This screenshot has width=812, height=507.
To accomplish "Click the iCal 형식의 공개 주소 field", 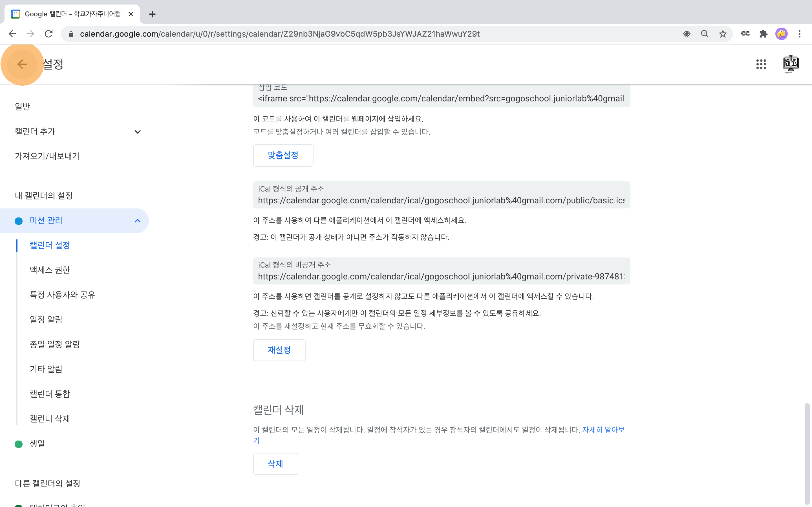I will (441, 200).
